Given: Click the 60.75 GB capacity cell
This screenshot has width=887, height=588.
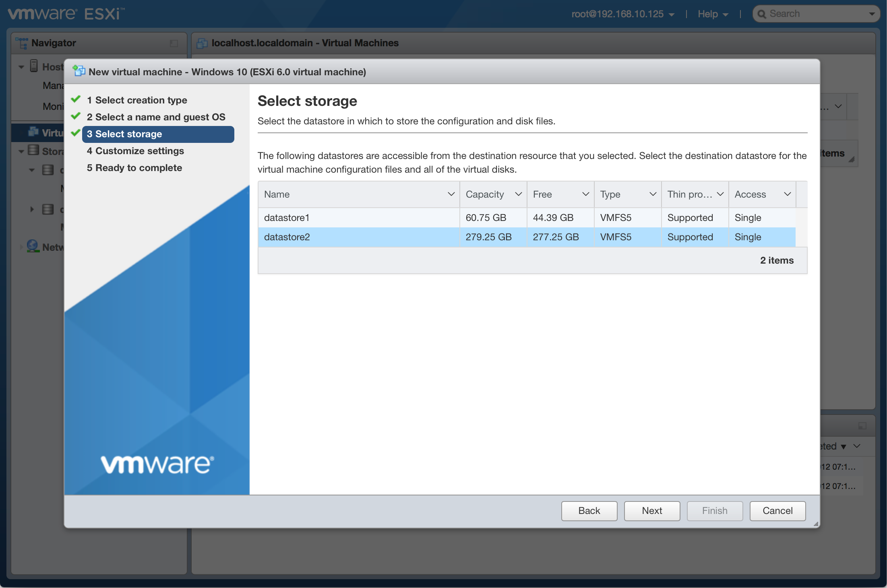Looking at the screenshot, I should tap(493, 218).
